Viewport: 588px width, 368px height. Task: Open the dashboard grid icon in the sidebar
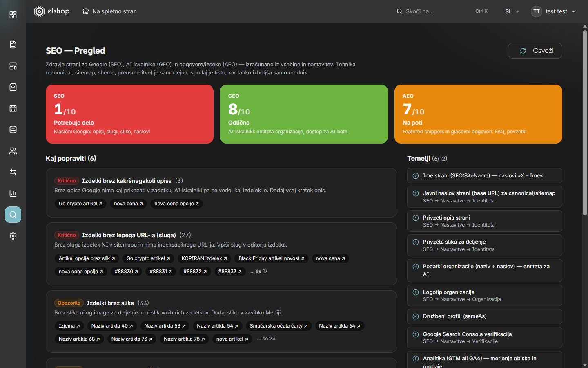click(x=13, y=15)
